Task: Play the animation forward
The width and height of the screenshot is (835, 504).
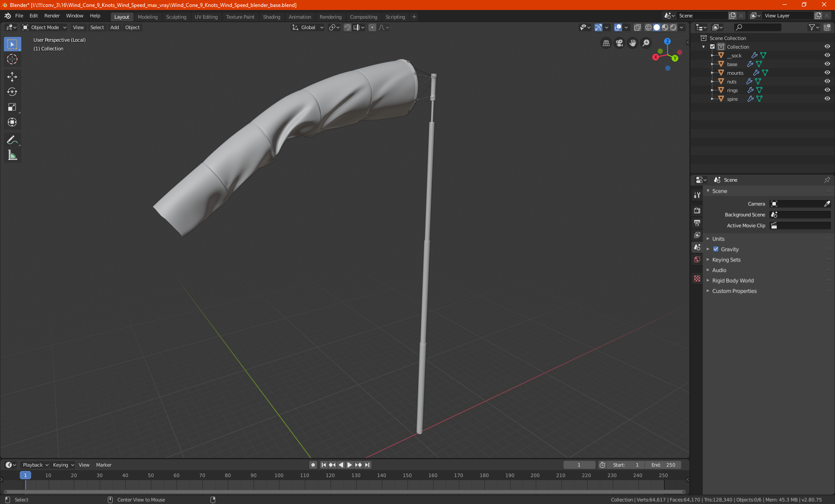Action: tap(350, 465)
